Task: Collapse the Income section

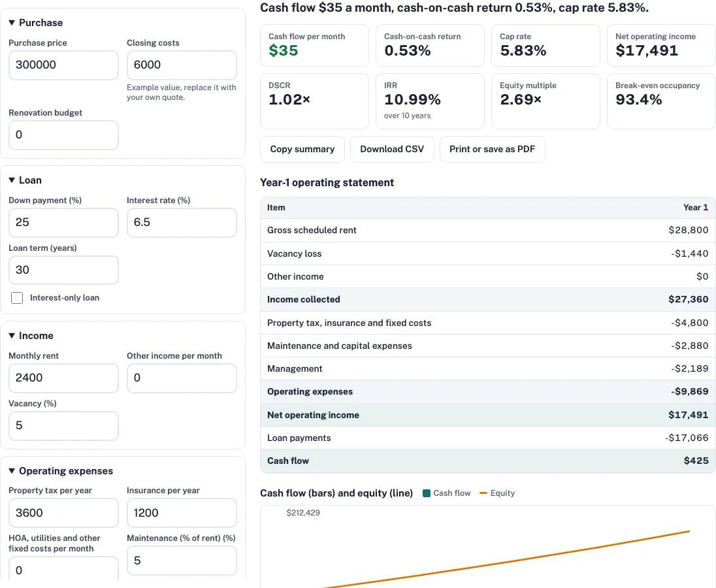Action: pos(31,336)
